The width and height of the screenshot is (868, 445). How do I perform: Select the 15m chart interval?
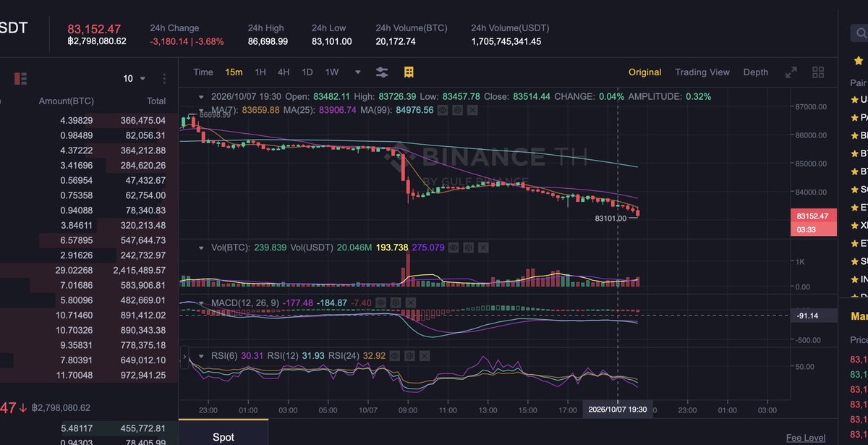234,72
